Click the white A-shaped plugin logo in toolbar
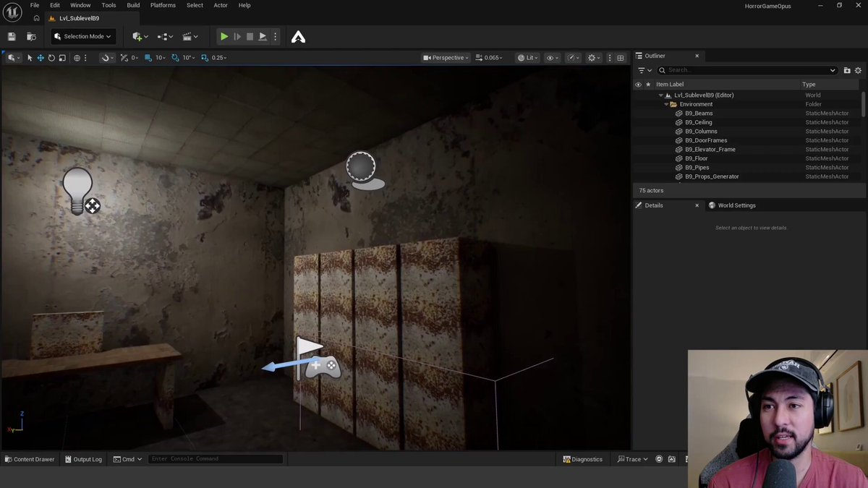Screen dimensions: 868x488 [x=298, y=36]
